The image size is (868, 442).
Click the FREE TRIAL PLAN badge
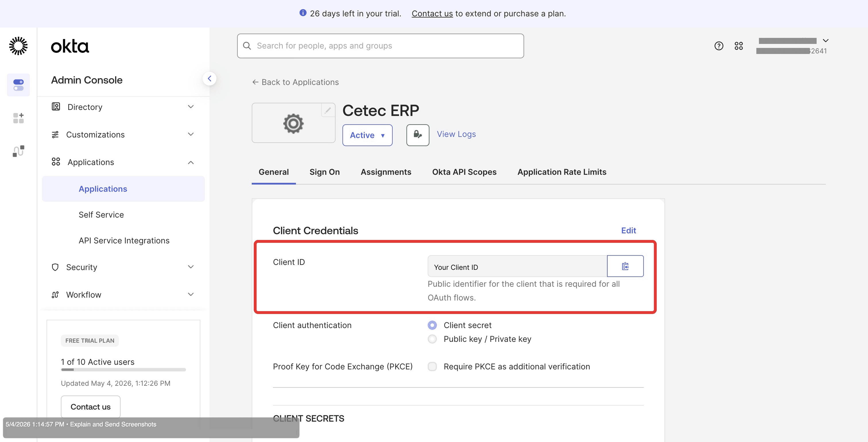(90, 341)
